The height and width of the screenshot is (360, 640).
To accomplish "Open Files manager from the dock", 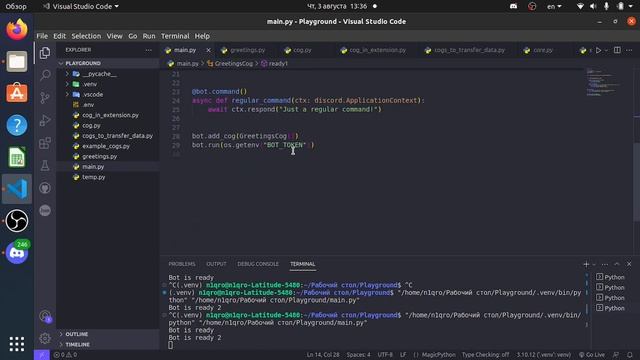I will click(x=17, y=62).
